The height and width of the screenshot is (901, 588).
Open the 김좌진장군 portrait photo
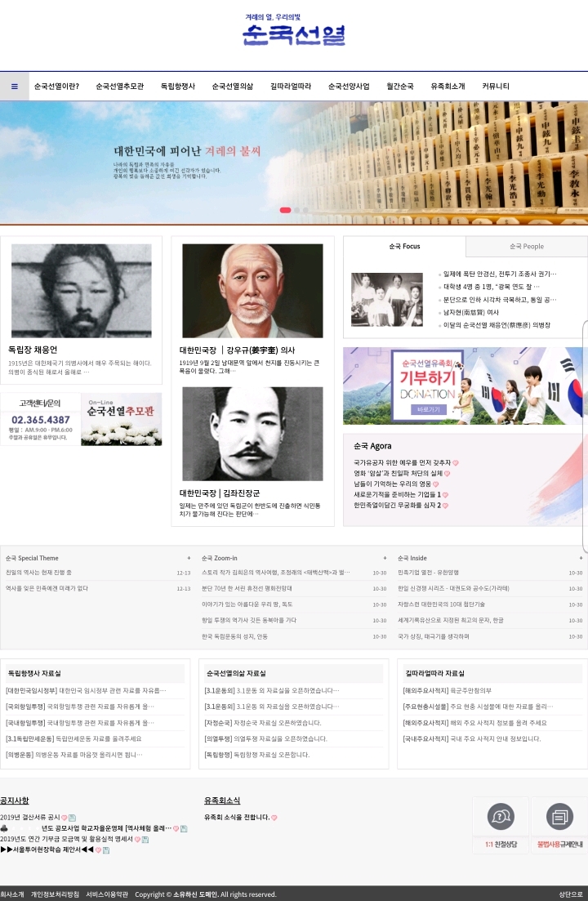(252, 434)
